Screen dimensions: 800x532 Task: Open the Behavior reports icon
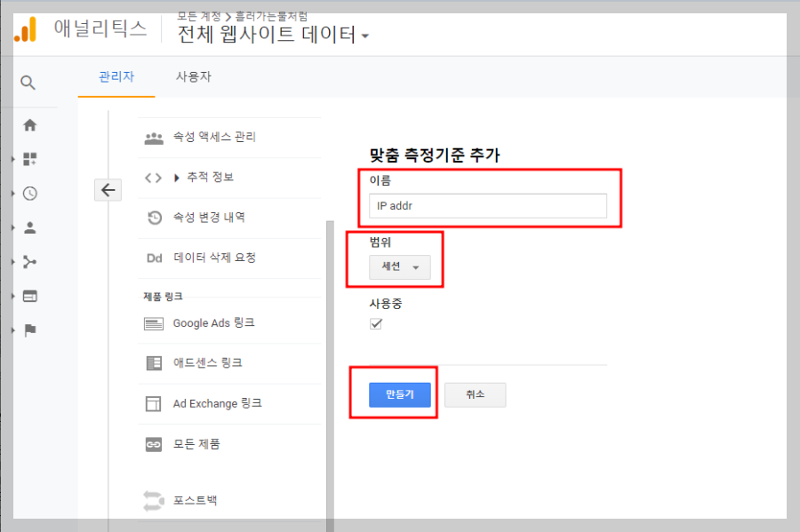pos(29,295)
